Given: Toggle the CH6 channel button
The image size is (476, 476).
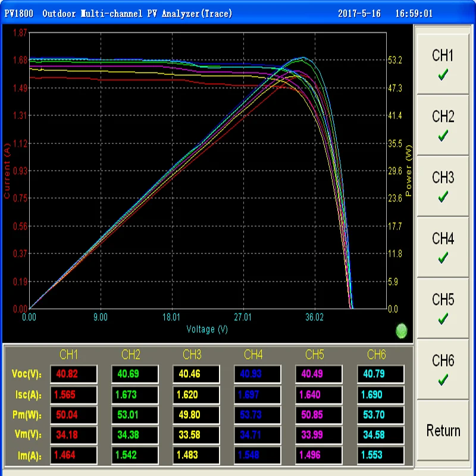Looking at the screenshot, I should (443, 369).
